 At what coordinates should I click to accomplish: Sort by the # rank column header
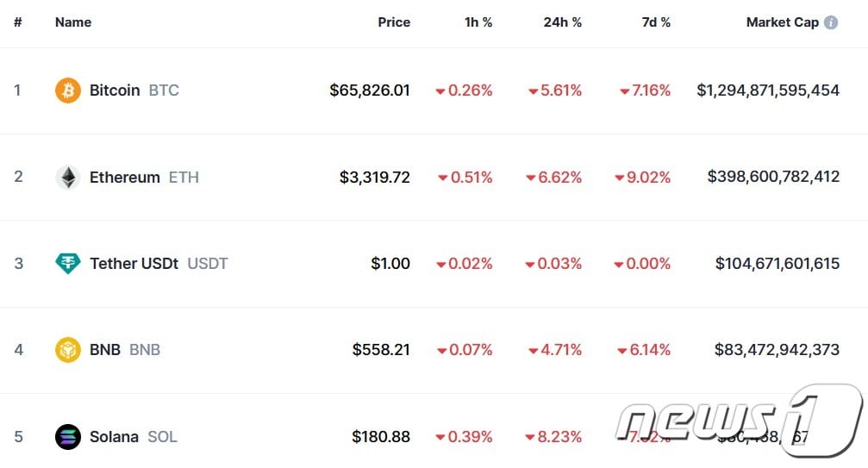[x=17, y=22]
